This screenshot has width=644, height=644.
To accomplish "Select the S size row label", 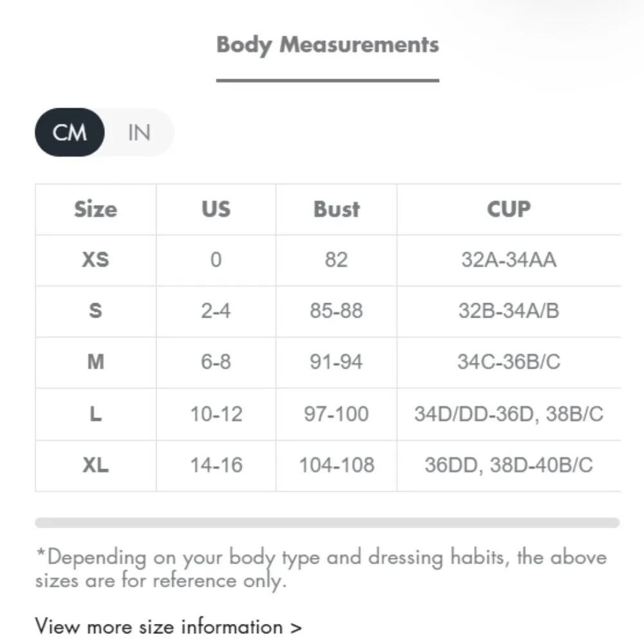I will click(x=95, y=311).
